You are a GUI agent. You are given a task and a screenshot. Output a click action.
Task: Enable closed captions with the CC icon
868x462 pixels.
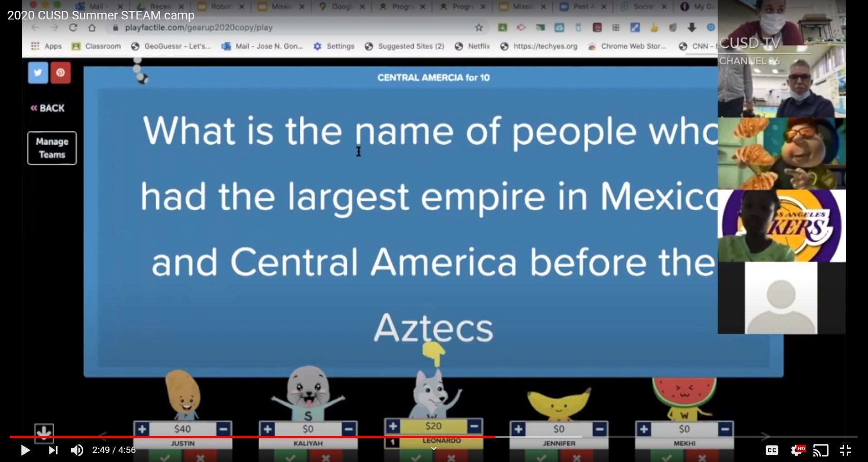point(772,450)
